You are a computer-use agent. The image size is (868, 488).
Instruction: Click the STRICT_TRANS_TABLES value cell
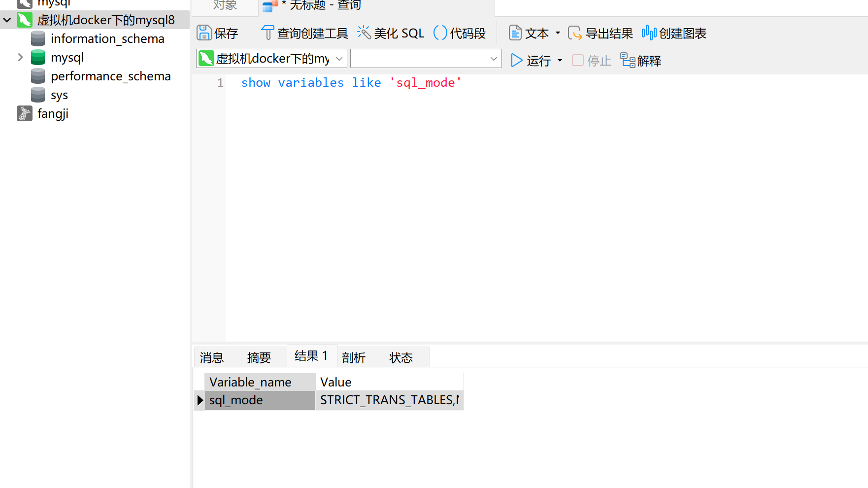(389, 400)
